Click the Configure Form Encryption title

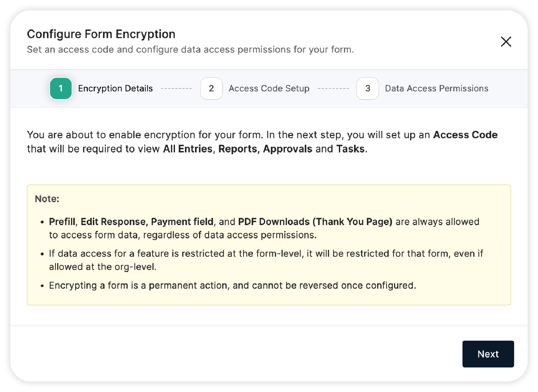point(101,34)
